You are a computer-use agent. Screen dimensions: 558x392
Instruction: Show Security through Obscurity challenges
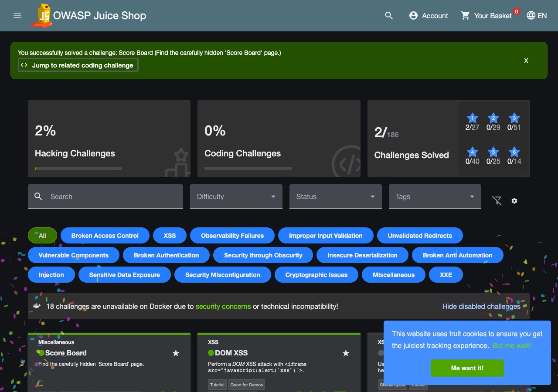tap(263, 255)
